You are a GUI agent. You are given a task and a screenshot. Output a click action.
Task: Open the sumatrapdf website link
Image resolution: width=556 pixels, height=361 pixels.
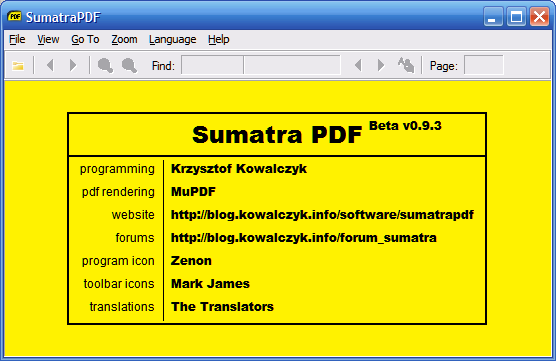point(322,215)
